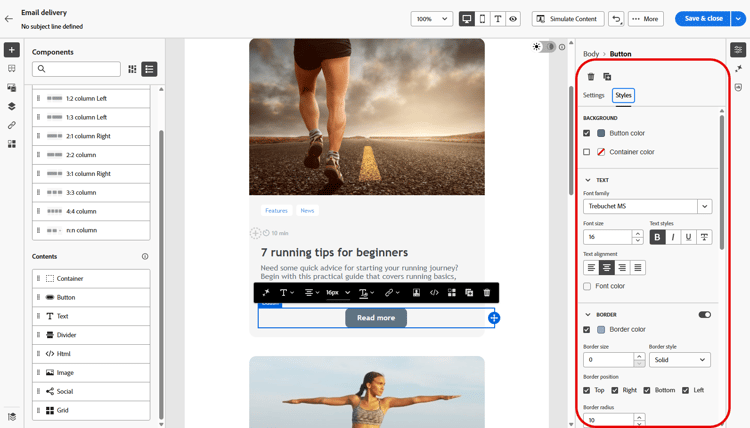Open the Button color swatch
The image size is (750, 428).
pyautogui.click(x=601, y=133)
